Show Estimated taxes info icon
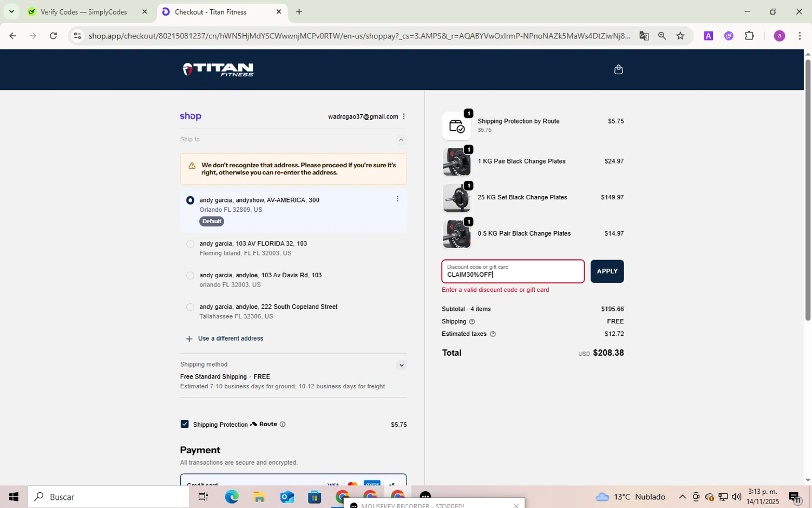 [x=493, y=334]
